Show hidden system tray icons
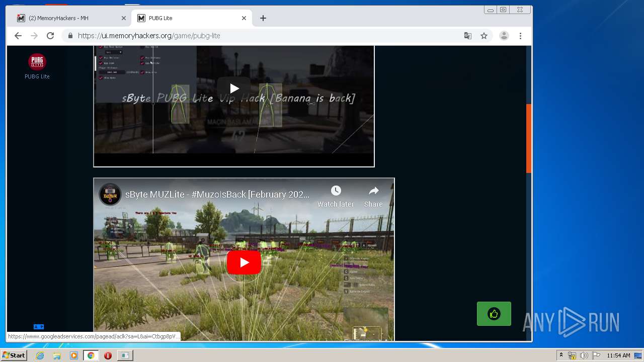 561,355
